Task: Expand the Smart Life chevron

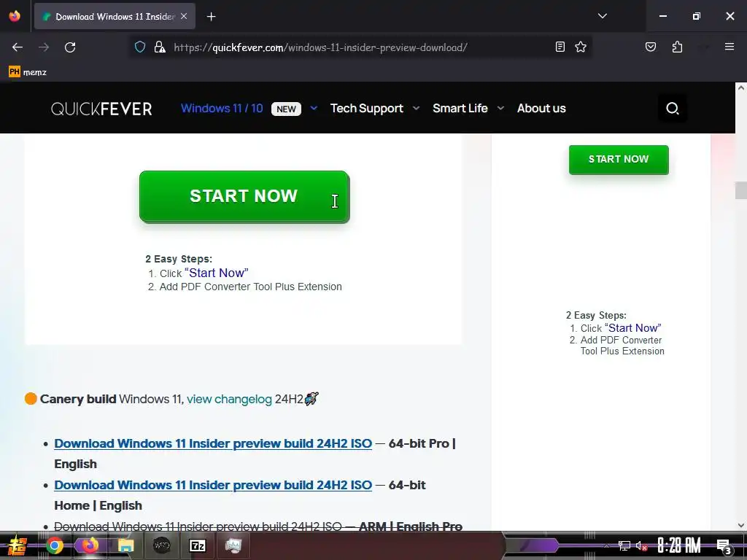Action: [500, 108]
